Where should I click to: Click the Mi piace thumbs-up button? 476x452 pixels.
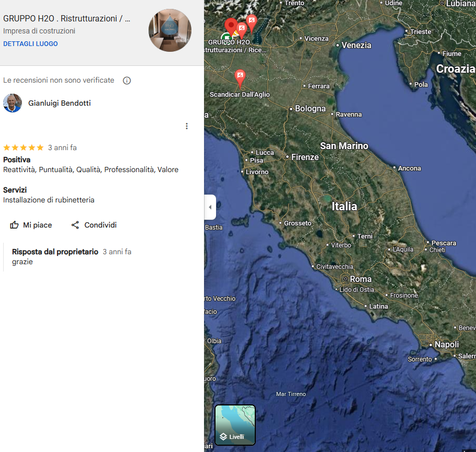(x=31, y=225)
